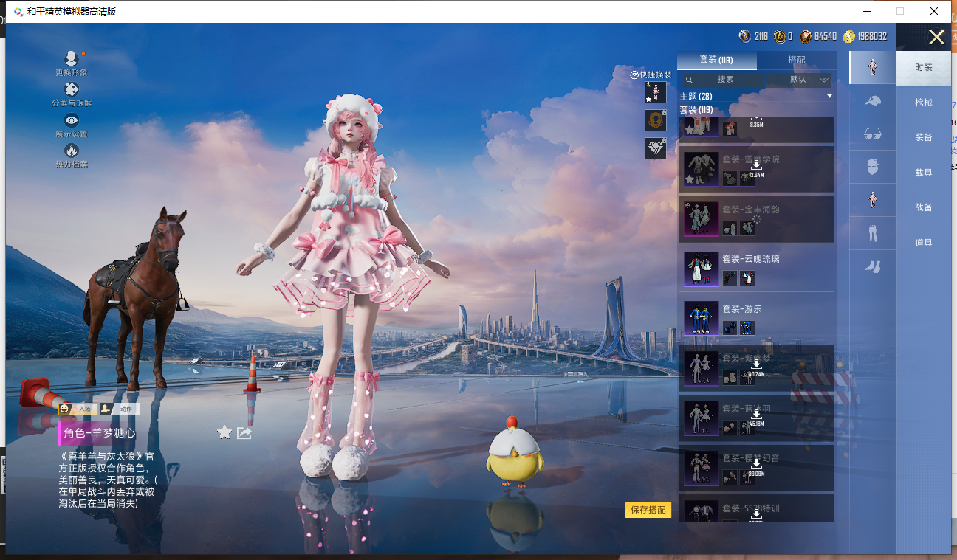Screen dimensions: 957x560
Task: Switch to the 搭配 tab
Action: (x=797, y=60)
